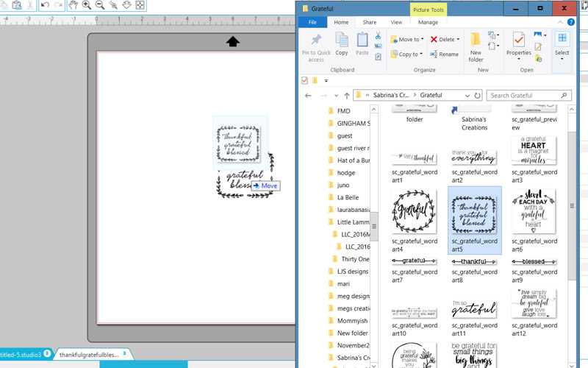Screen dimensions: 588x368
Task: Click the Paste clipboard icon in Silhouette toolbar
Action: pos(17,5)
